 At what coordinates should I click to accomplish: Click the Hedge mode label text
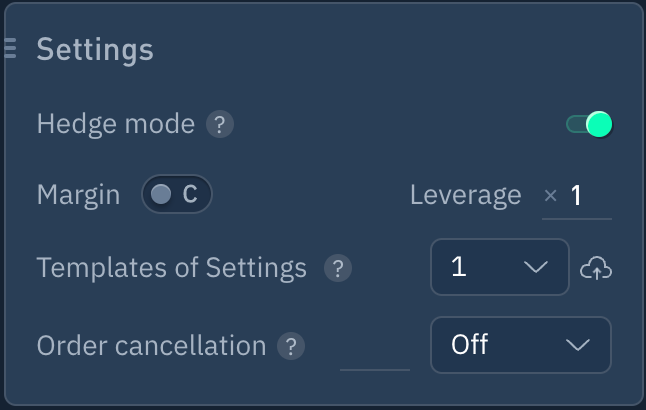coord(115,125)
